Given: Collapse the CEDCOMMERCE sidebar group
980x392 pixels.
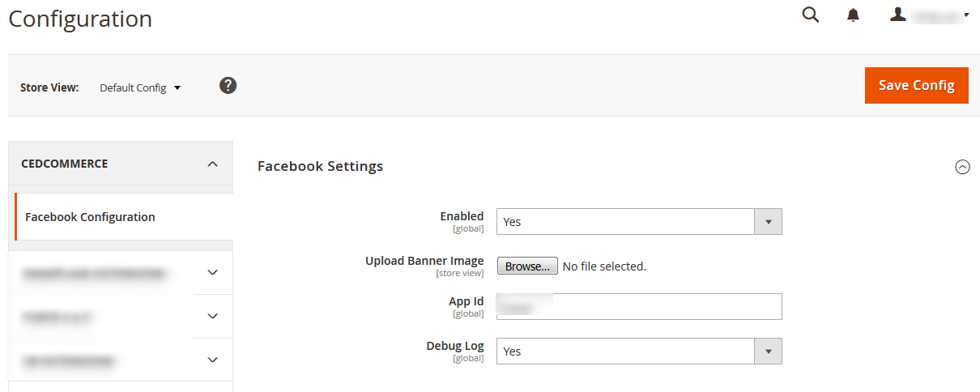Looking at the screenshot, I should (x=121, y=164).
